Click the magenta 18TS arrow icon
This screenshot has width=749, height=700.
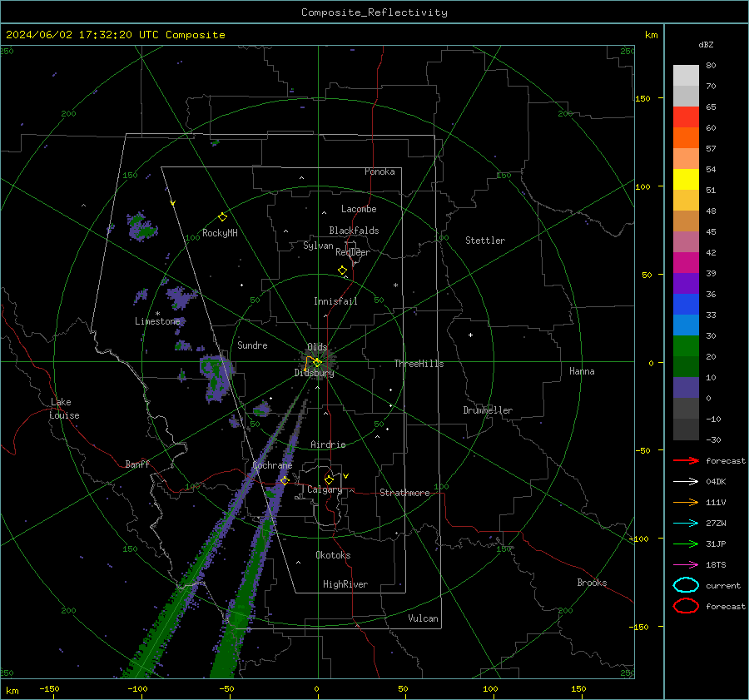point(686,565)
